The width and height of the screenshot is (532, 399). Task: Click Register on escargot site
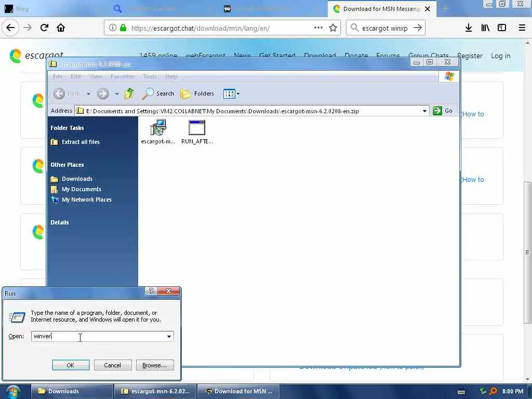pos(470,56)
